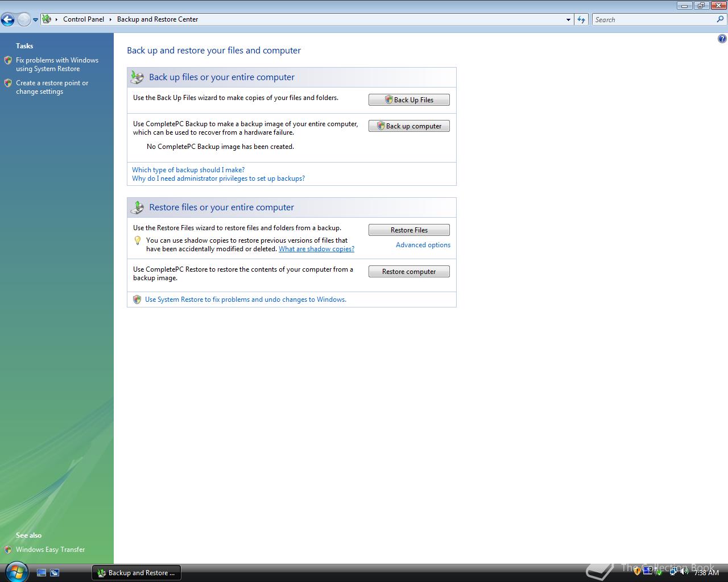Click shield icon beside Fix problems task
The height and width of the screenshot is (582, 728).
pyautogui.click(x=8, y=60)
